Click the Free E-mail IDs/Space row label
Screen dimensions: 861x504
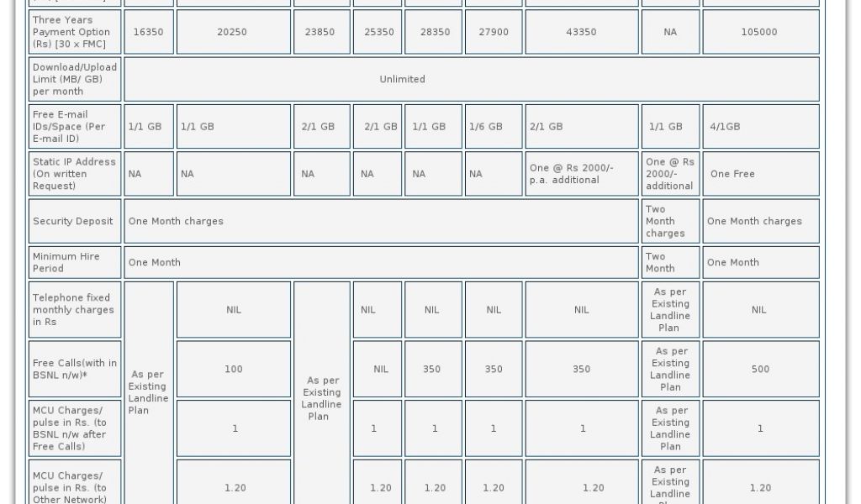(75, 127)
